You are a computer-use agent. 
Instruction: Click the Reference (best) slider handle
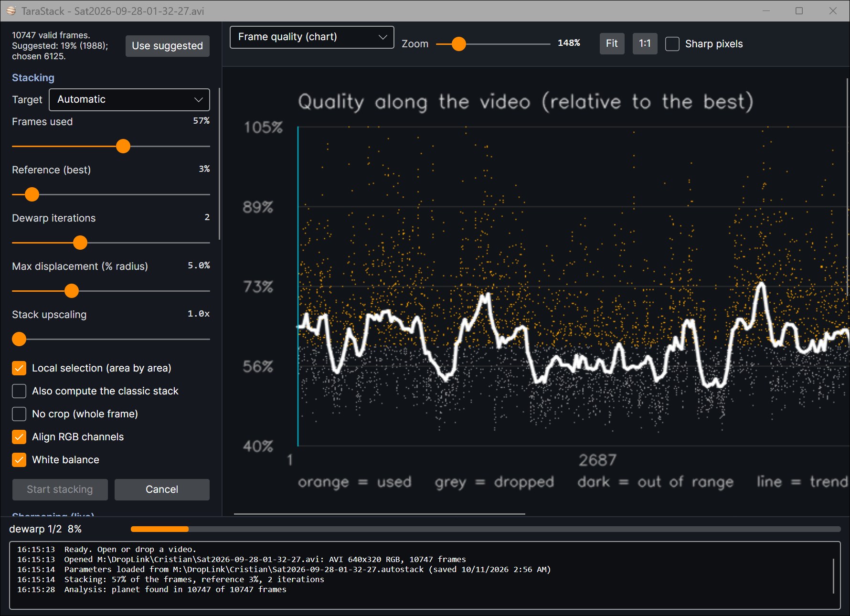[x=32, y=194]
